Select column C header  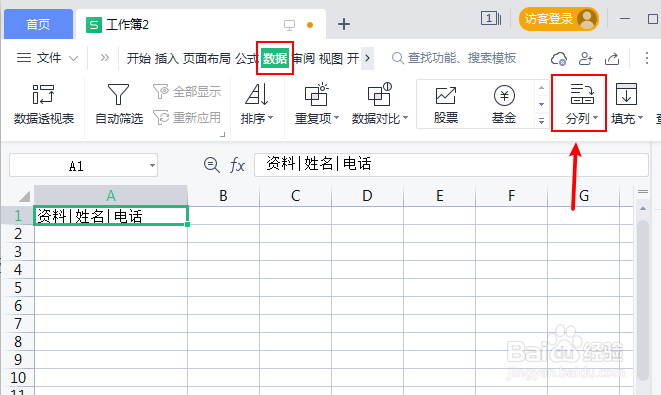296,196
